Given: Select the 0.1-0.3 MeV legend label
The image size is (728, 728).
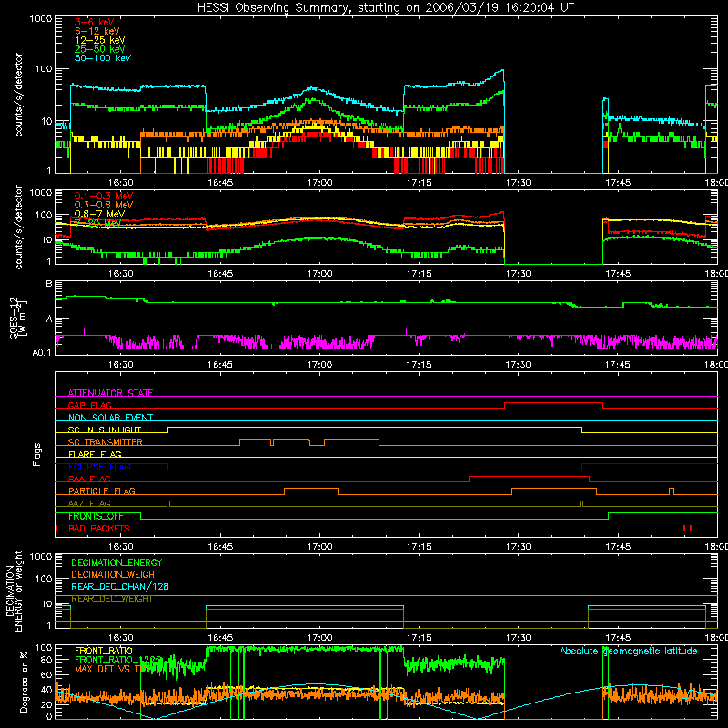Looking at the screenshot, I should pyautogui.click(x=104, y=196).
